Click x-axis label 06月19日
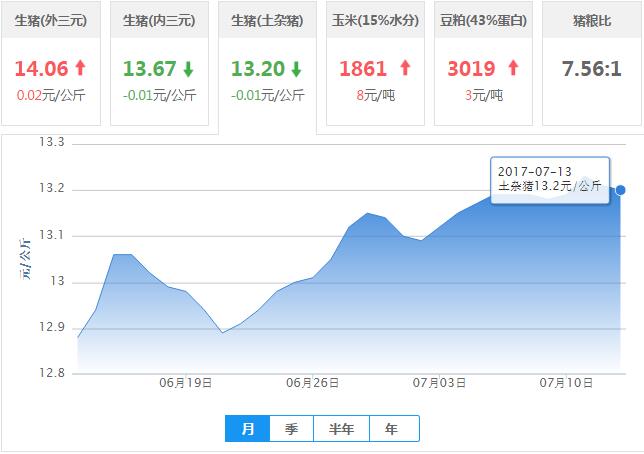 tap(186, 383)
